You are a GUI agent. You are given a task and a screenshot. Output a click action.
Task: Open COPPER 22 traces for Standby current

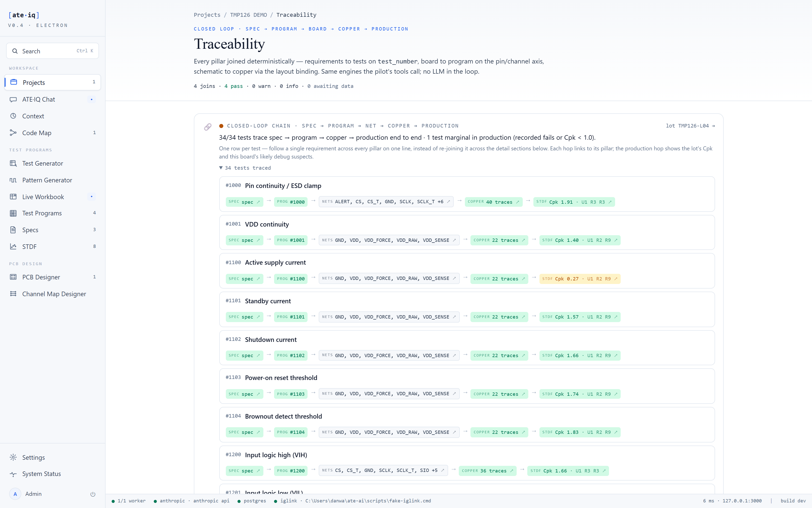[x=499, y=317]
